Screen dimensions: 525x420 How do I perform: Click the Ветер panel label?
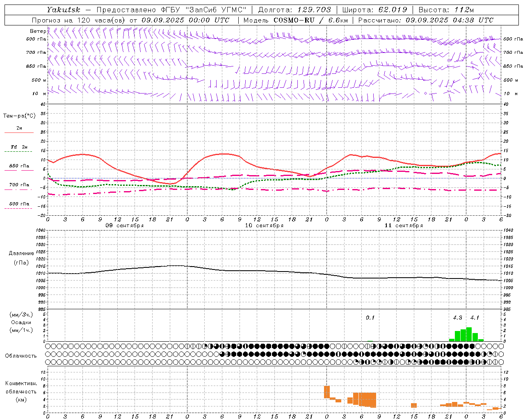[x=38, y=31]
